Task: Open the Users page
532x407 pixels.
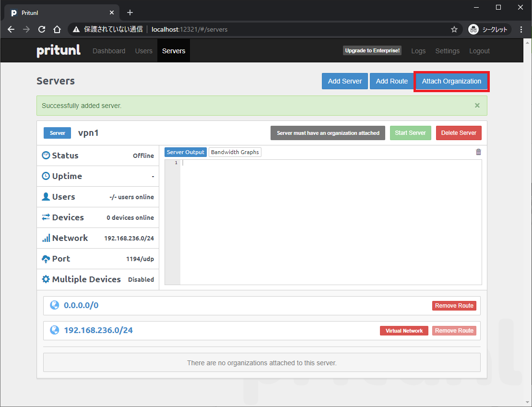Action: [143, 50]
